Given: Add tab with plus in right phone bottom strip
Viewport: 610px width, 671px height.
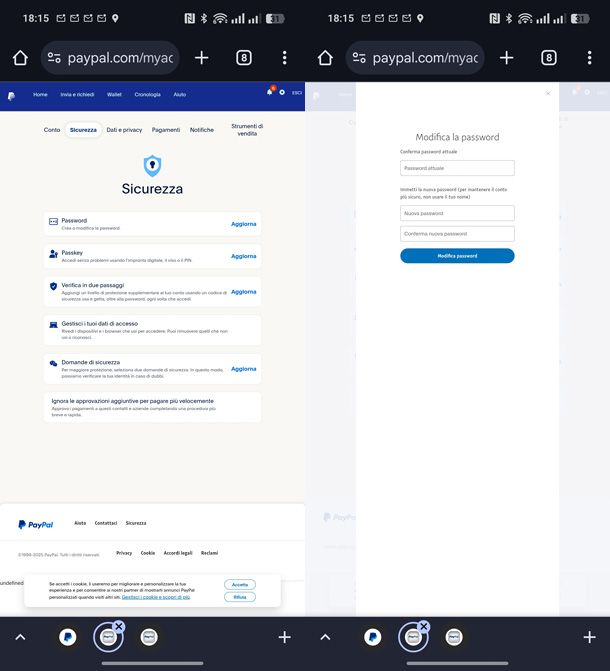Looking at the screenshot, I should [x=589, y=637].
